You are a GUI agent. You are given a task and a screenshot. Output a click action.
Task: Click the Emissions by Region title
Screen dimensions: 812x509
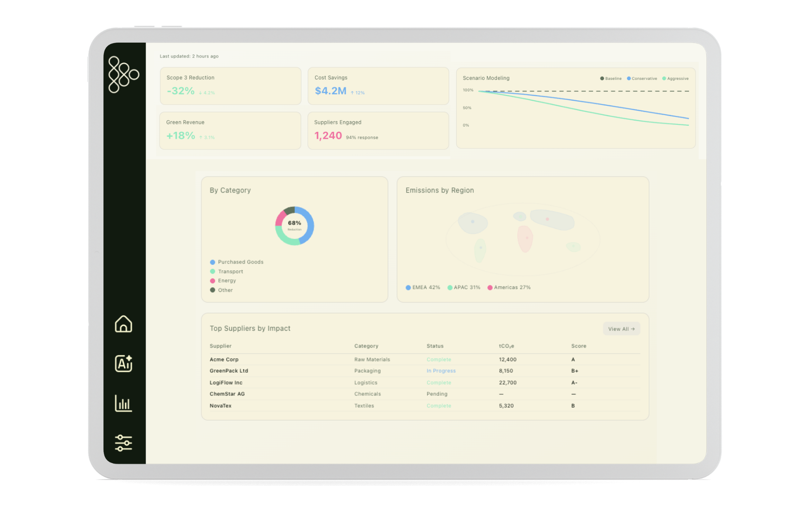[440, 190]
